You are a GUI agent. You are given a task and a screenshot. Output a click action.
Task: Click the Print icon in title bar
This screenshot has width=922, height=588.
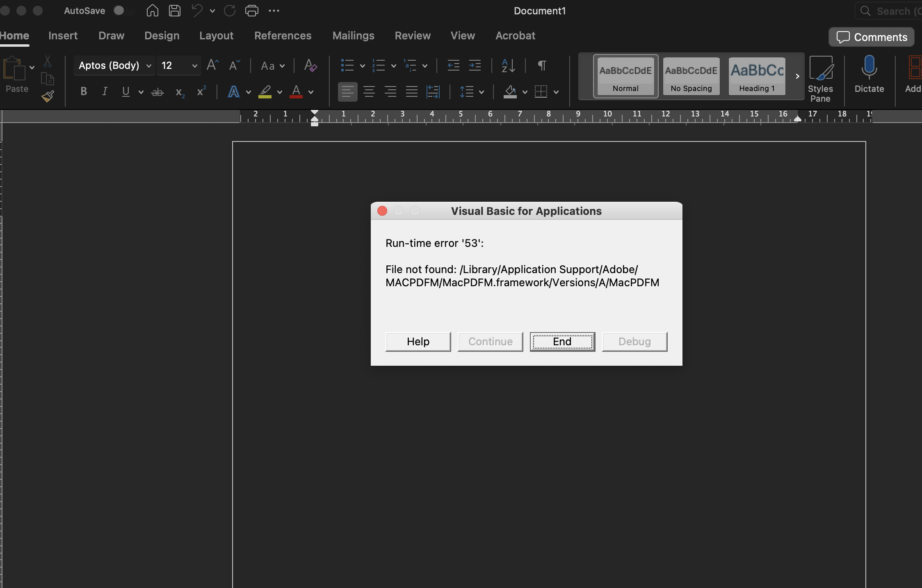coord(251,11)
